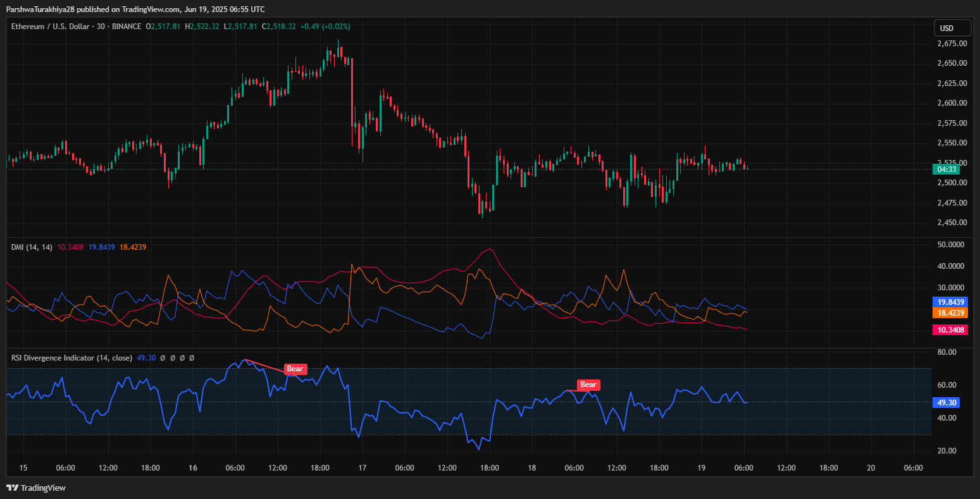Click the 2,675.00 price scale label
Viewport: 980px width, 499px height.
[952, 44]
